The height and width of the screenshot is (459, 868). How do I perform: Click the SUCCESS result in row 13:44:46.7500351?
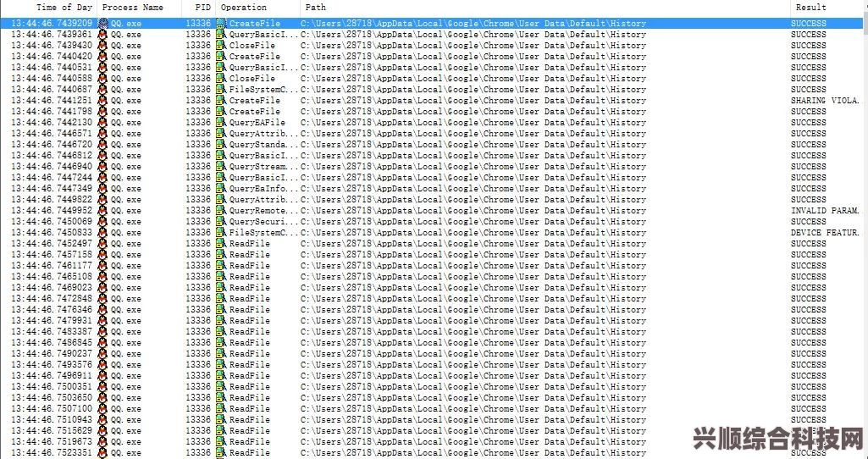pyautogui.click(x=808, y=386)
